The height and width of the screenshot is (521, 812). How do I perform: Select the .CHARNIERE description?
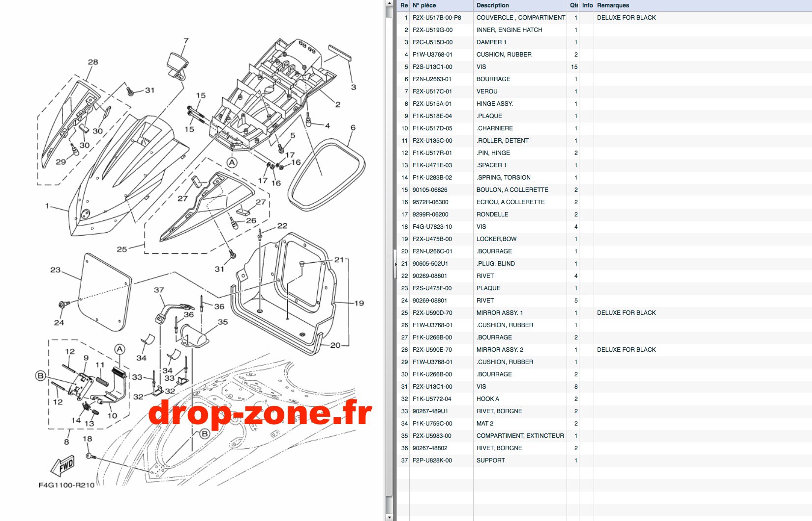pos(495,128)
